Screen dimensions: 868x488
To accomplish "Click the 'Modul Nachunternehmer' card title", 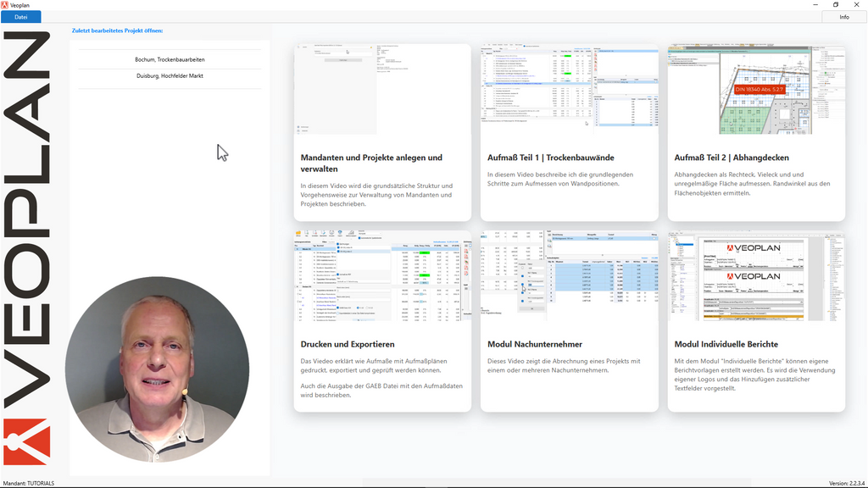I will pyautogui.click(x=537, y=344).
